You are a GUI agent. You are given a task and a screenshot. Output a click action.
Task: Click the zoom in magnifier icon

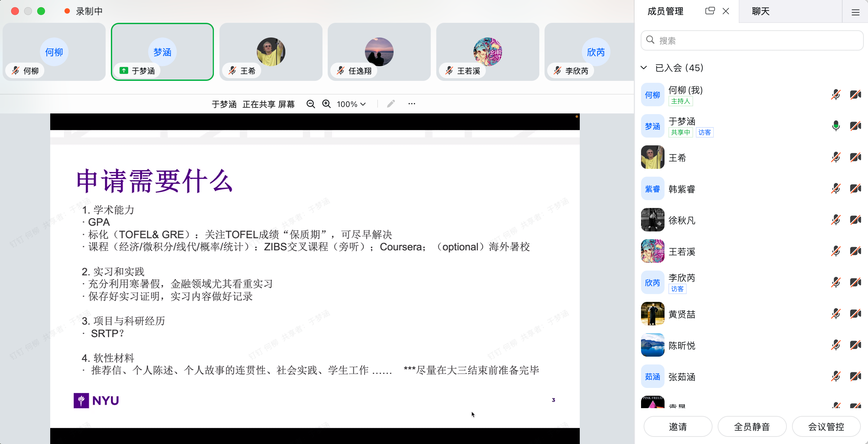(326, 104)
